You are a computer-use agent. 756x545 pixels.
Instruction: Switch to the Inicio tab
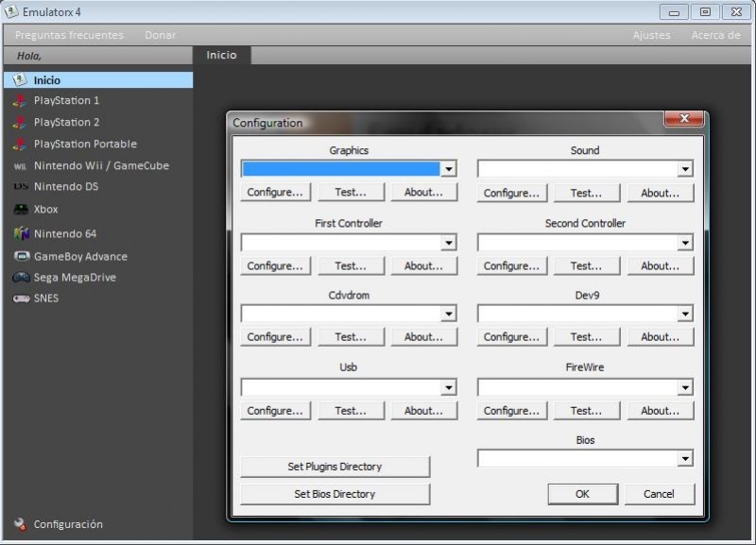[221, 55]
